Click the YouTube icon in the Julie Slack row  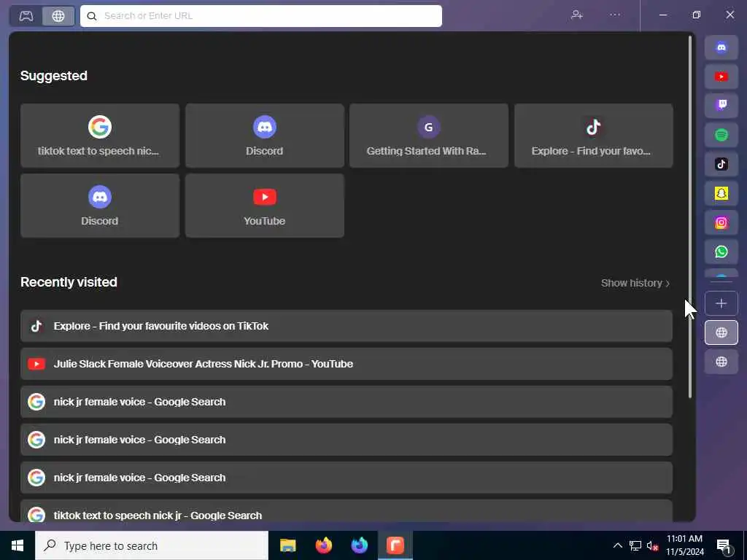[x=36, y=364]
